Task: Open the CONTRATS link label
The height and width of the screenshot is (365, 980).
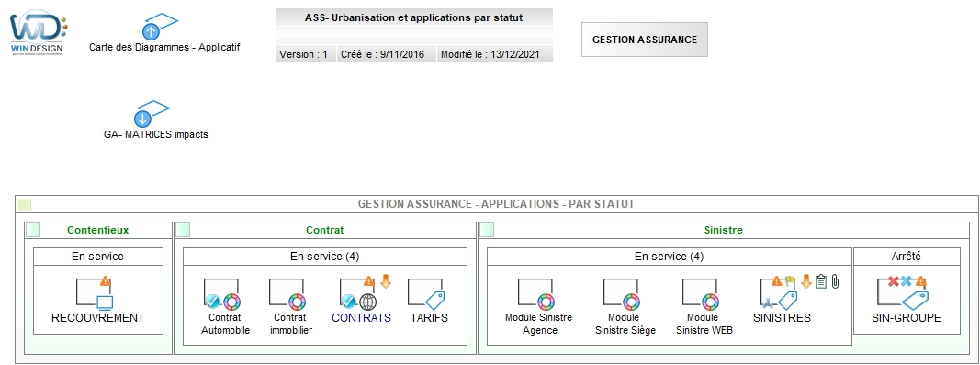Action: coord(361,318)
